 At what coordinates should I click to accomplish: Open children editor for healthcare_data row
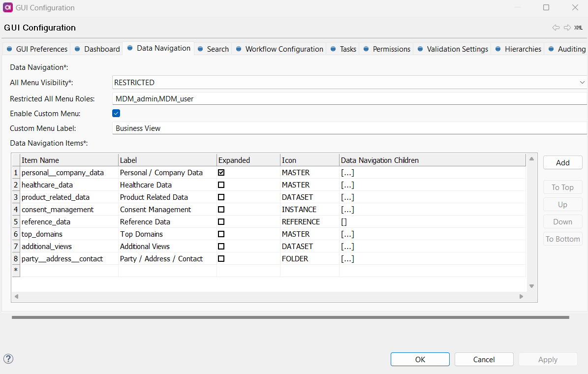coord(348,185)
